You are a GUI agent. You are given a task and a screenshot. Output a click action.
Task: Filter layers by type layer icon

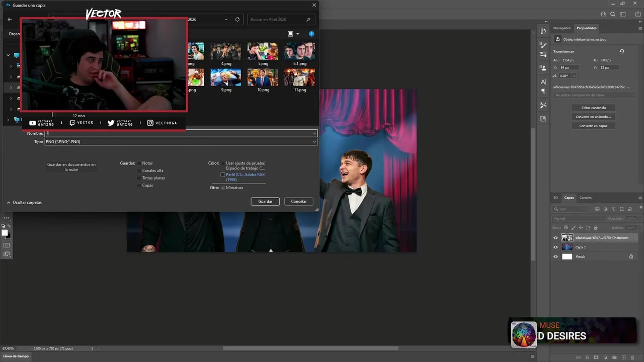pyautogui.click(x=614, y=209)
